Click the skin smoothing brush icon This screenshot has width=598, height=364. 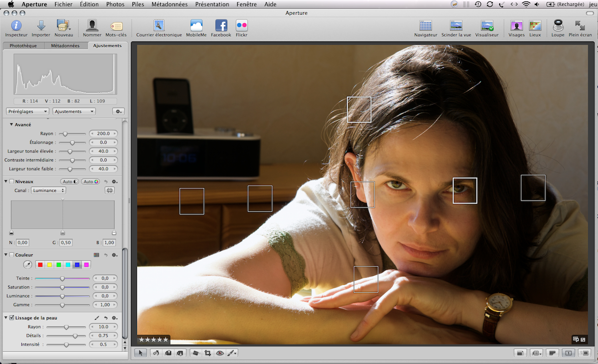click(x=96, y=318)
